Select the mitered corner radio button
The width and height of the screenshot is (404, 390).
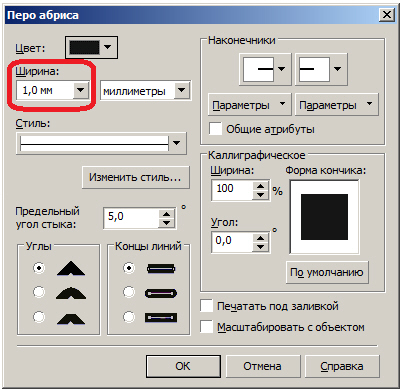(x=39, y=268)
